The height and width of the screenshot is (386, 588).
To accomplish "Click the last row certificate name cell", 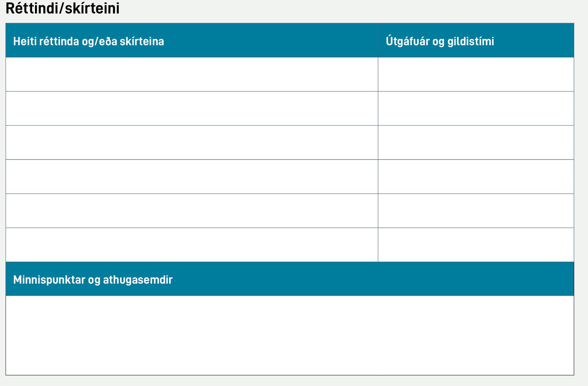I will point(192,245).
